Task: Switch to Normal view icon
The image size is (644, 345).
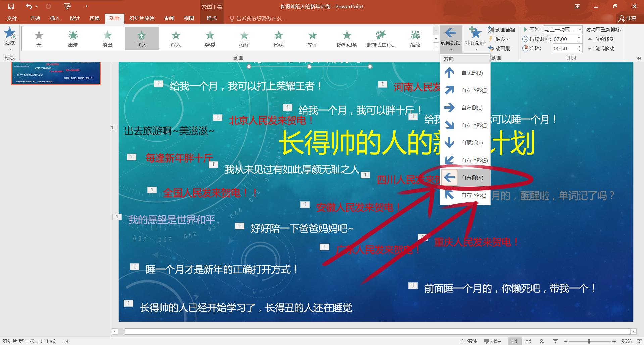Action: (514, 341)
